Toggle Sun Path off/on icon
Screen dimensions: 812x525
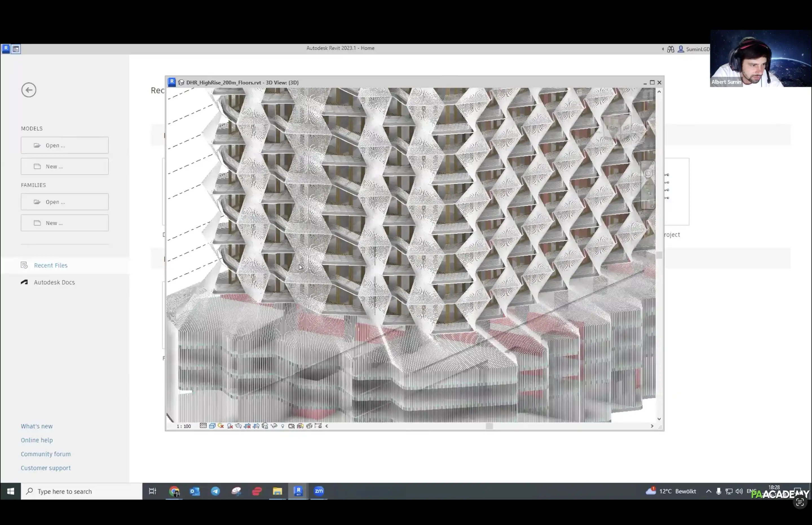coord(221,426)
